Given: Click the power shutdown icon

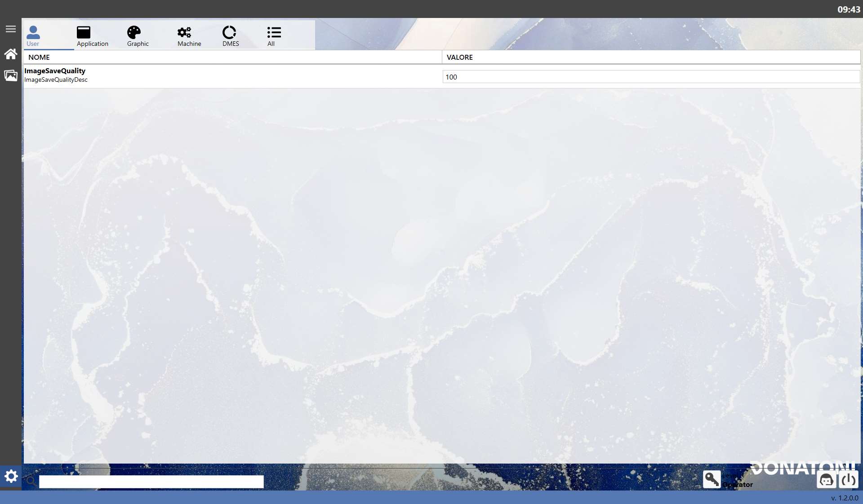Looking at the screenshot, I should click(848, 480).
